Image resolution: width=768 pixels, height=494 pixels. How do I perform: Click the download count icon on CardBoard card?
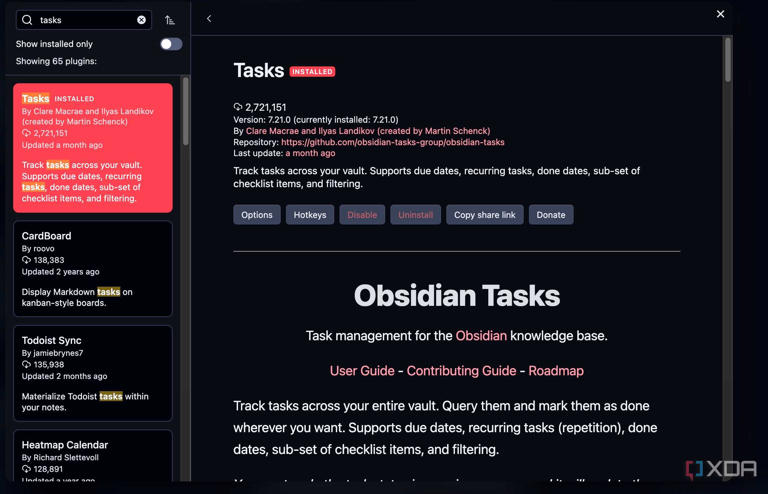coord(26,260)
